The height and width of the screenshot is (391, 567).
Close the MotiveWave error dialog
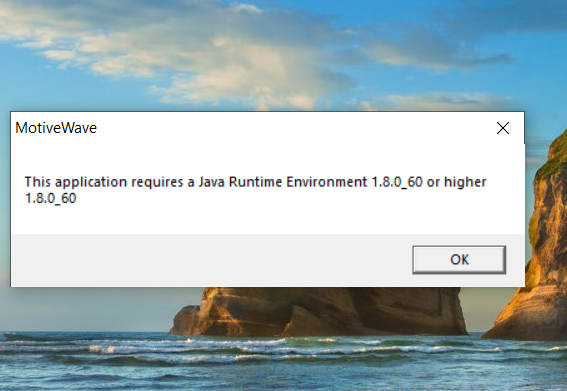[503, 128]
